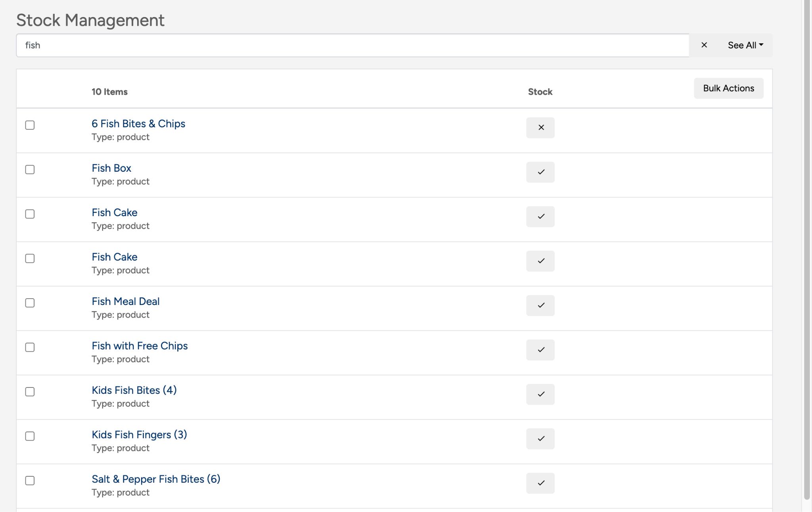Toggle stock checkmark for Fish Meal Deal
The height and width of the screenshot is (512, 812).
[540, 305]
